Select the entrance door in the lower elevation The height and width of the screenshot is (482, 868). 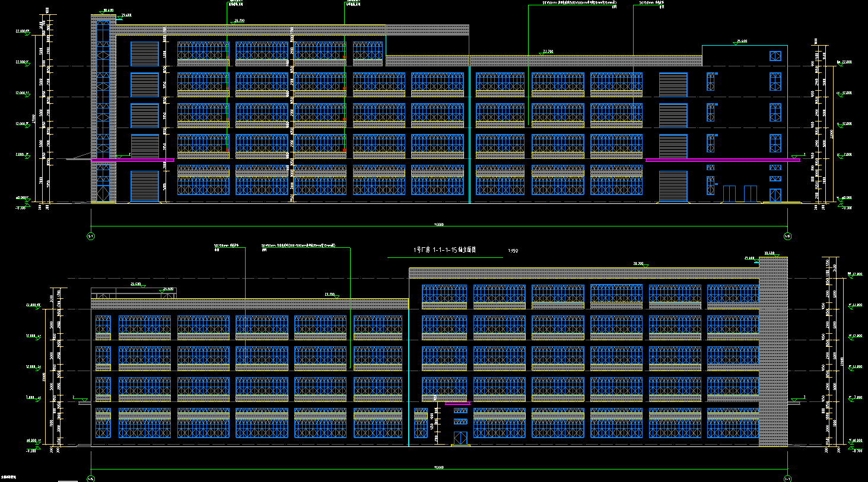pos(460,438)
